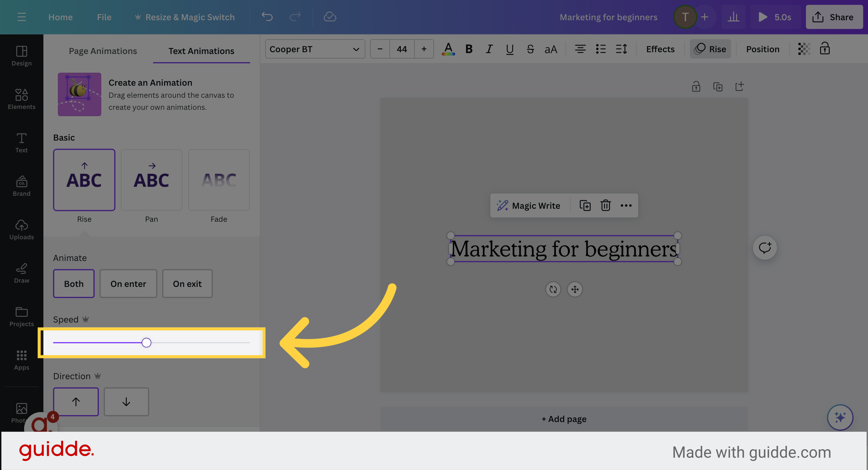This screenshot has width=868, height=470.
Task: Enable the On exit animation
Action: (187, 284)
